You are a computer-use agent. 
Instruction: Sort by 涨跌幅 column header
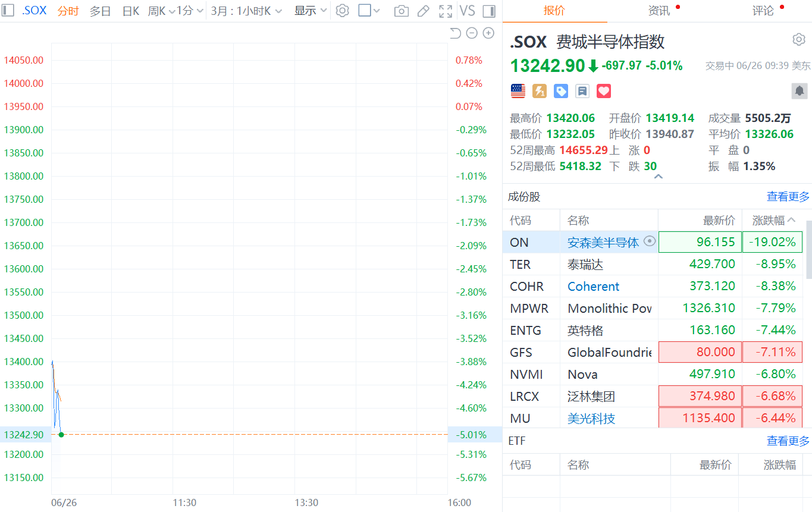coord(773,221)
